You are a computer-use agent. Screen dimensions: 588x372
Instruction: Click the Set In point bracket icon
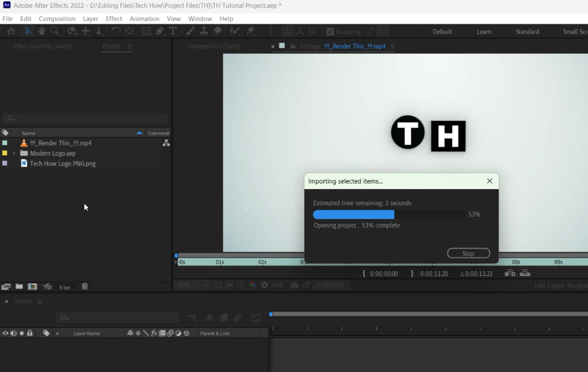point(364,273)
